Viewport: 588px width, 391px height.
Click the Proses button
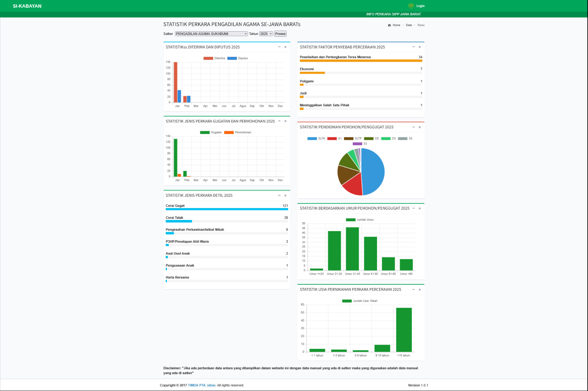tap(280, 34)
